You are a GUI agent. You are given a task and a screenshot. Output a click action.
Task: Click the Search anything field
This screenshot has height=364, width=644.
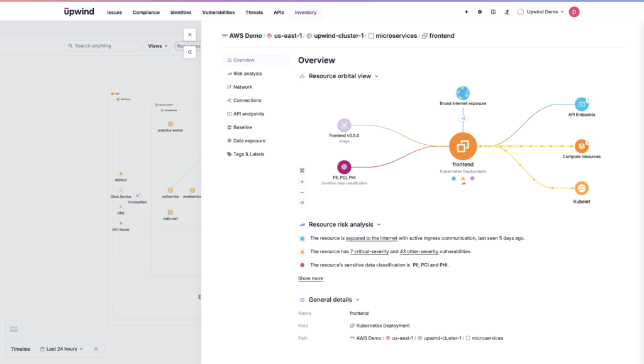pos(102,46)
